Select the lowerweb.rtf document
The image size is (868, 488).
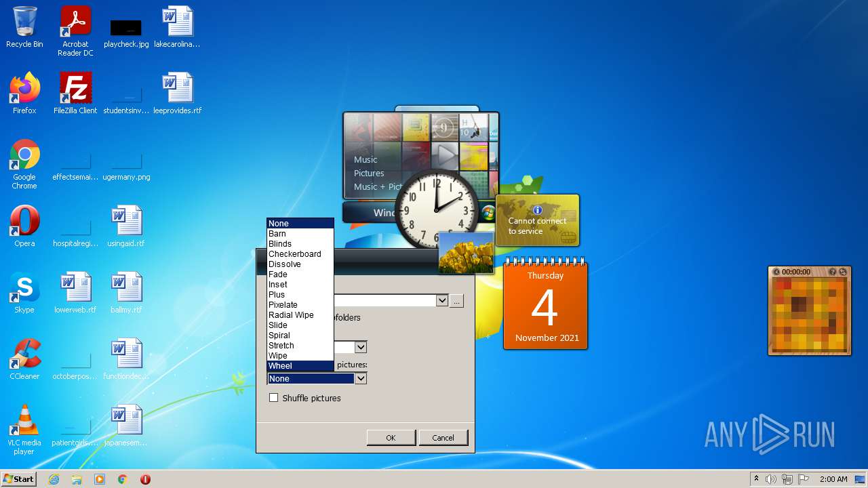(75, 293)
